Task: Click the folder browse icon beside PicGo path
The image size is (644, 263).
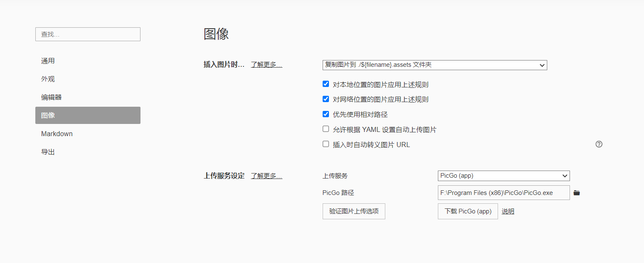Action: coord(577,193)
